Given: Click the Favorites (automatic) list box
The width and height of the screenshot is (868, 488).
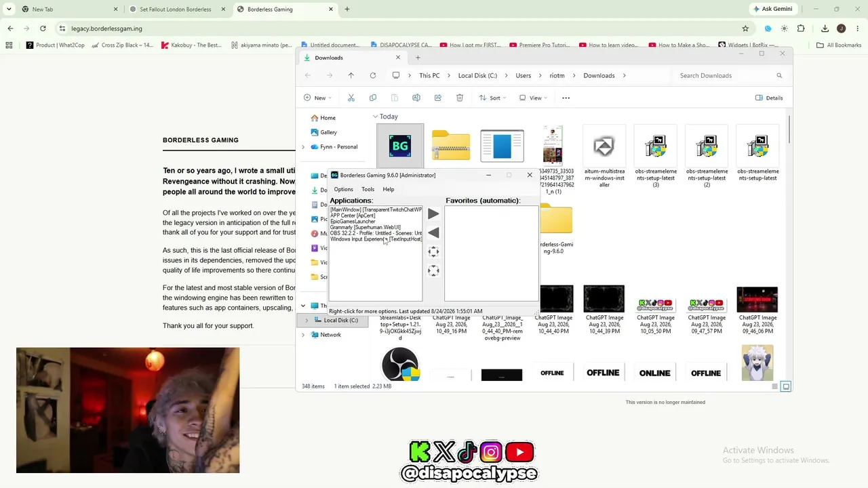Looking at the screenshot, I should coord(491,253).
